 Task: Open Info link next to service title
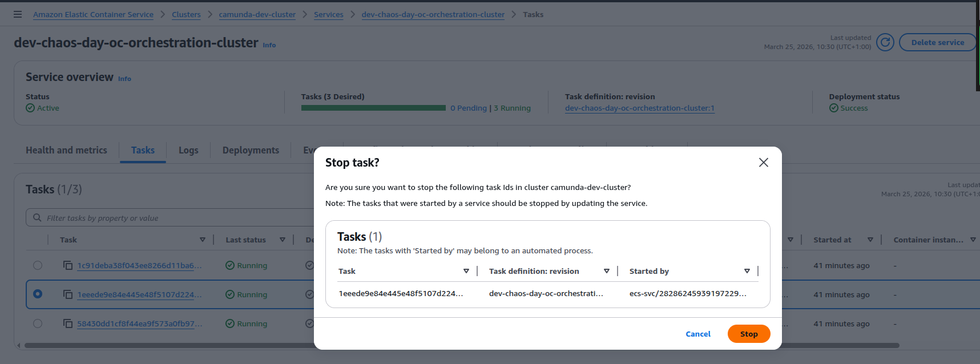point(269,45)
